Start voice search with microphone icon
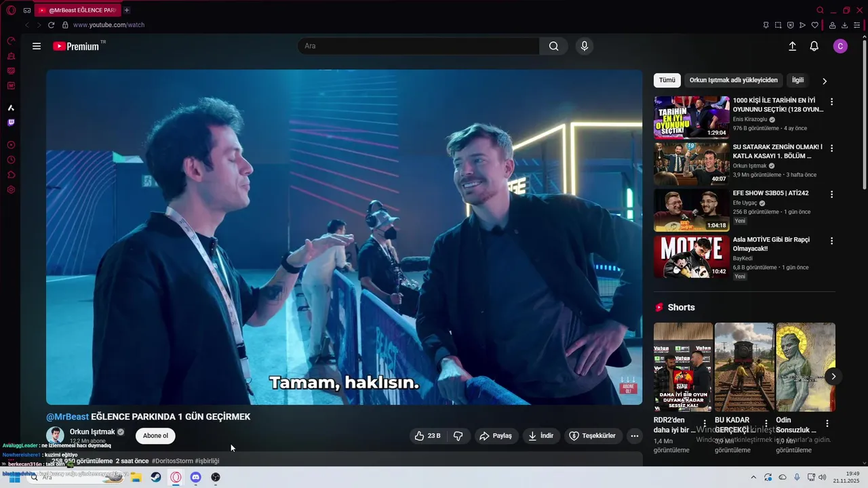Viewport: 868px width, 488px height. 585,46
